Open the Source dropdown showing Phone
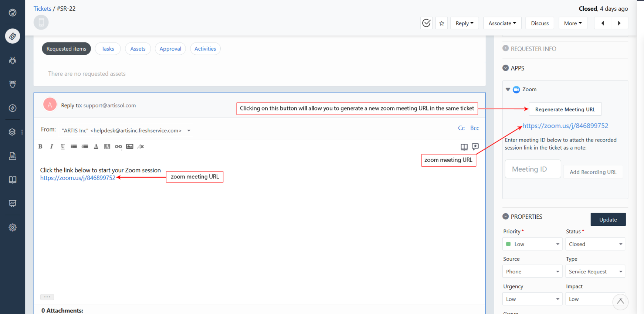The height and width of the screenshot is (314, 644). click(532, 272)
